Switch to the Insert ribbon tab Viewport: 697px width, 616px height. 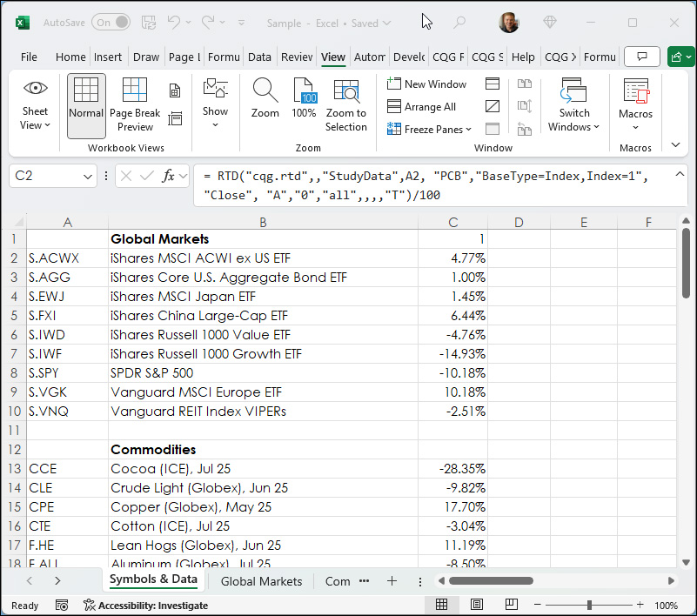pyautogui.click(x=108, y=57)
